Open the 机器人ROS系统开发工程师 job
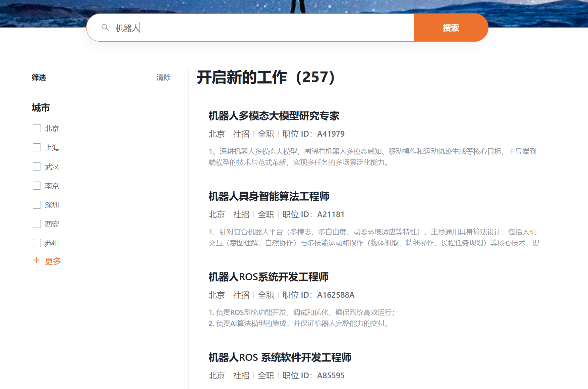 (x=268, y=278)
